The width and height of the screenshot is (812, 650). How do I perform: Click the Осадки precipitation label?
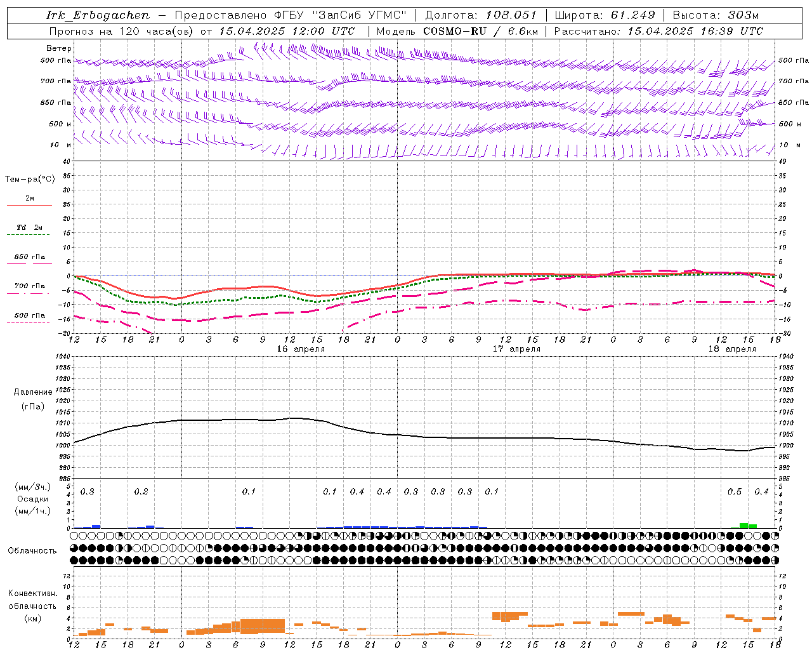(32, 499)
